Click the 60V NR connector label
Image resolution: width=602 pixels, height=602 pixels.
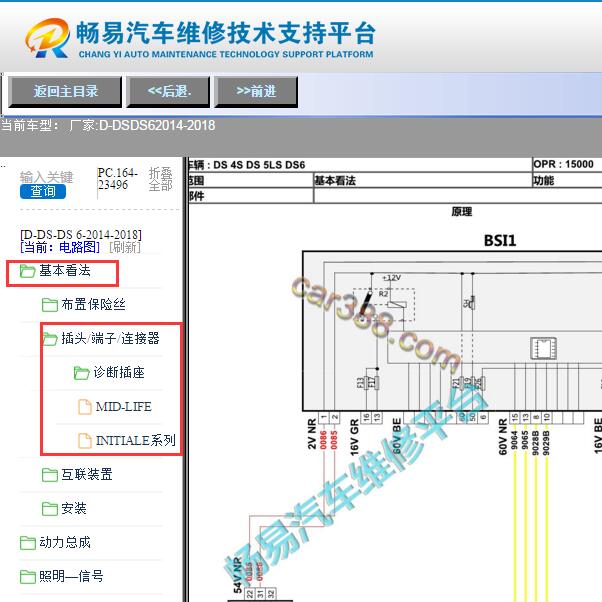coord(503,437)
